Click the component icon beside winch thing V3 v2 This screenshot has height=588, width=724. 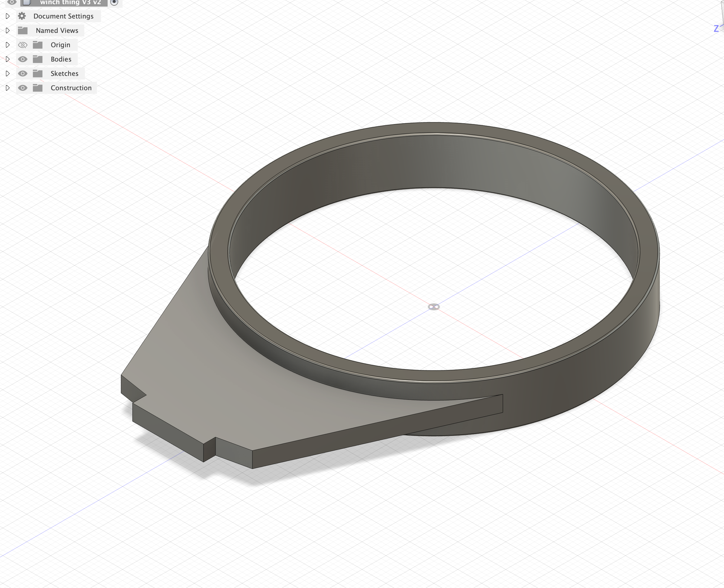pos(27,2)
